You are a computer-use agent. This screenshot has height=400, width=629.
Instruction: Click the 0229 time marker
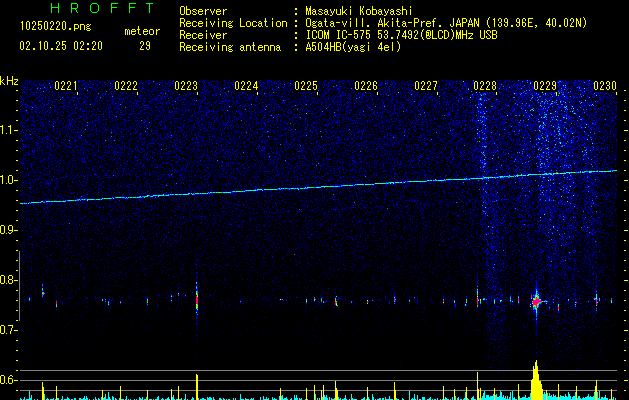(545, 86)
